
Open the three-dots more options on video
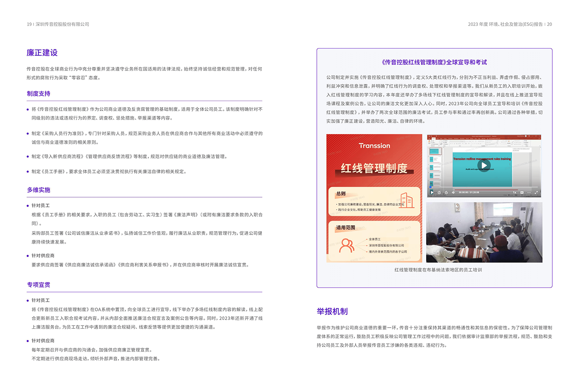click(x=529, y=193)
